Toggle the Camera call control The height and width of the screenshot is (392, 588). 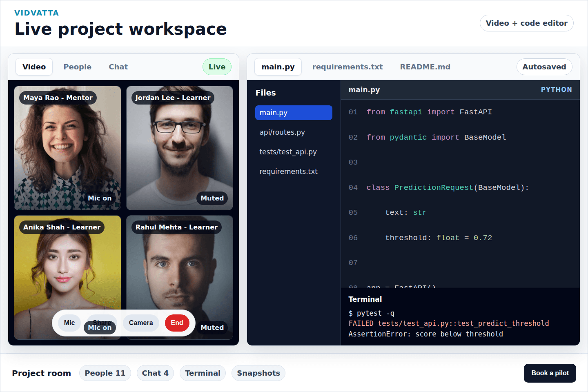(141, 323)
